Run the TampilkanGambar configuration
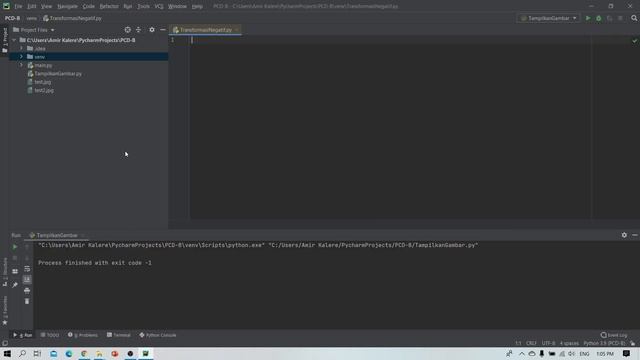 point(588,18)
